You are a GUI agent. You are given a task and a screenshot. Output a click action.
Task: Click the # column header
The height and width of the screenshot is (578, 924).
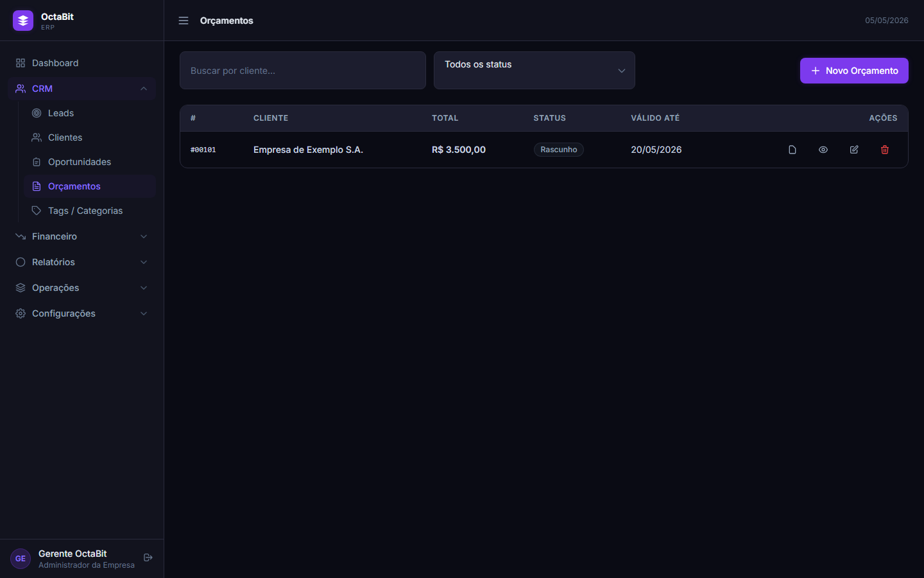[x=193, y=118]
